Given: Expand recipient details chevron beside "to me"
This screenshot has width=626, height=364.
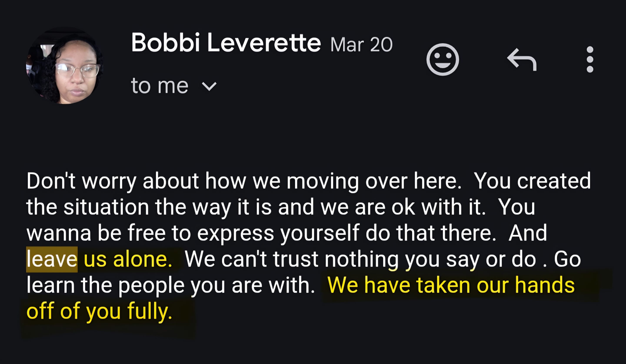Looking at the screenshot, I should point(209,86).
